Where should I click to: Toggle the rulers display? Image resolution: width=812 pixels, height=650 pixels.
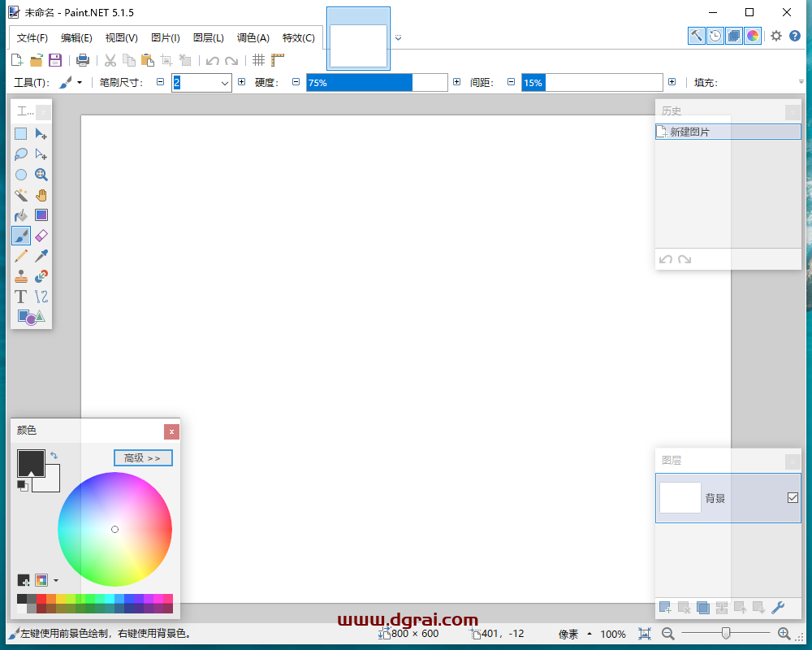[278, 60]
